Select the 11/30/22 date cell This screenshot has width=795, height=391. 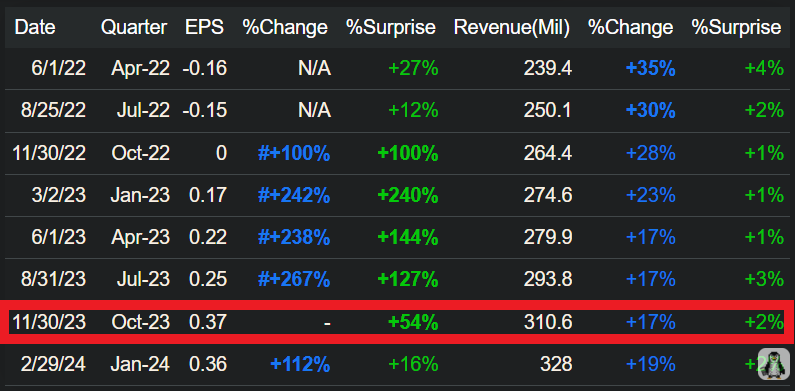point(49,153)
